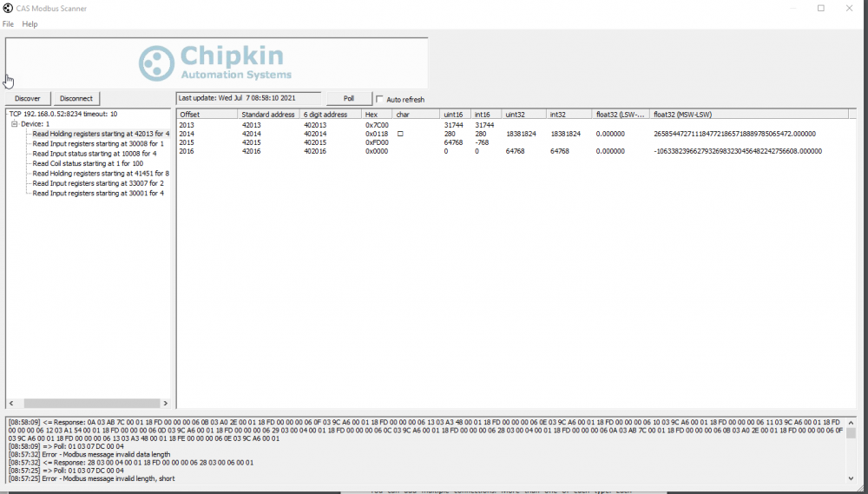This screenshot has width=868, height=494.
Task: Collapse the Device: 1 tree node
Action: click(15, 124)
